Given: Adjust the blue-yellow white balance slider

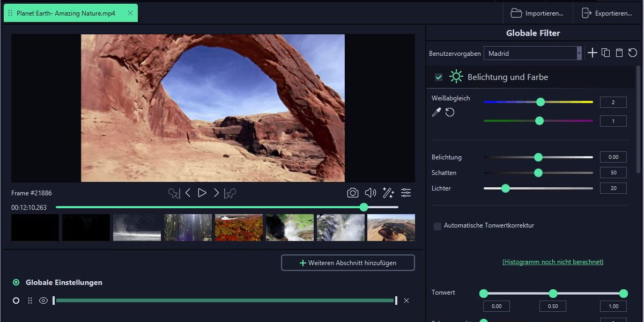Looking at the screenshot, I should coord(538,102).
